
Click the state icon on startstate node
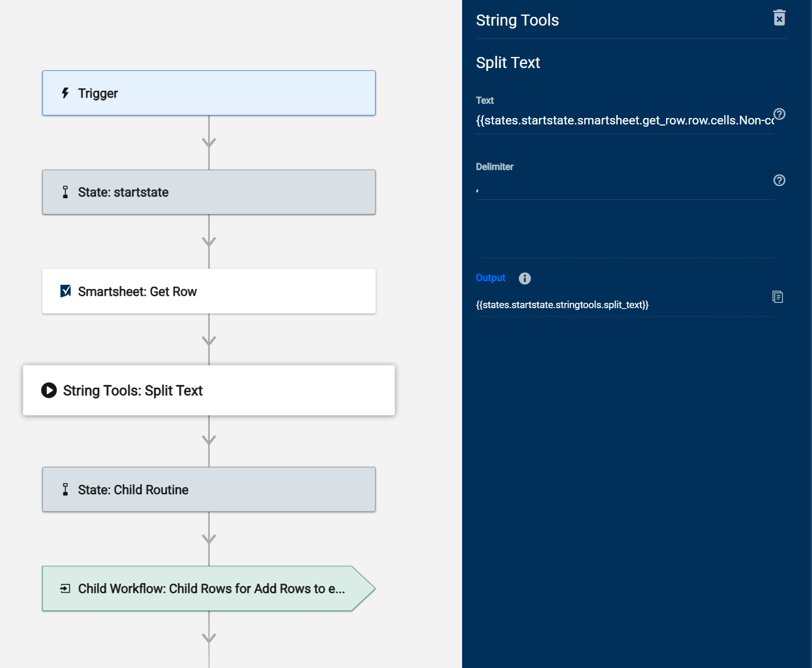(x=66, y=192)
